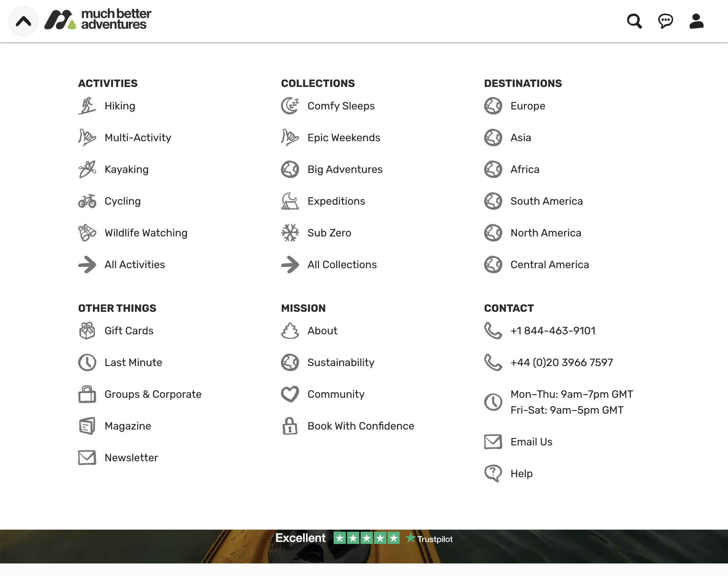
Task: Select the Last Minute menu item
Action: (133, 362)
